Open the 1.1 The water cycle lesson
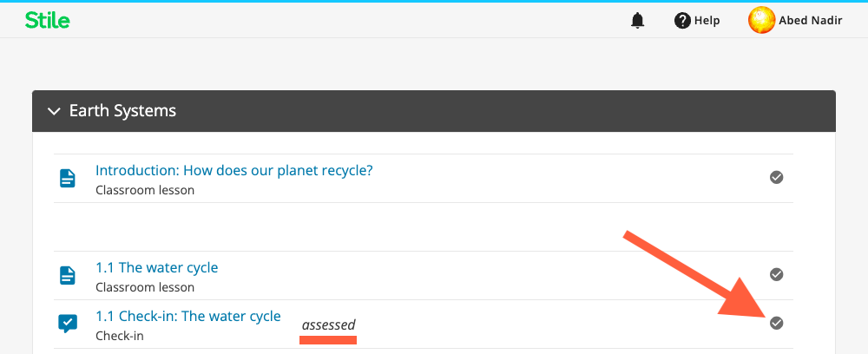 point(156,268)
